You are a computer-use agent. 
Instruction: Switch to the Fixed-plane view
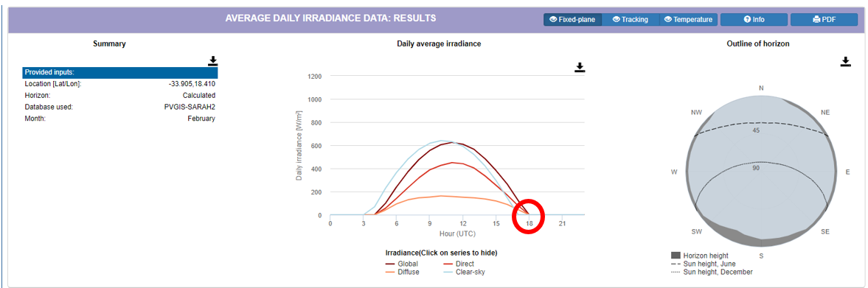[x=572, y=19]
